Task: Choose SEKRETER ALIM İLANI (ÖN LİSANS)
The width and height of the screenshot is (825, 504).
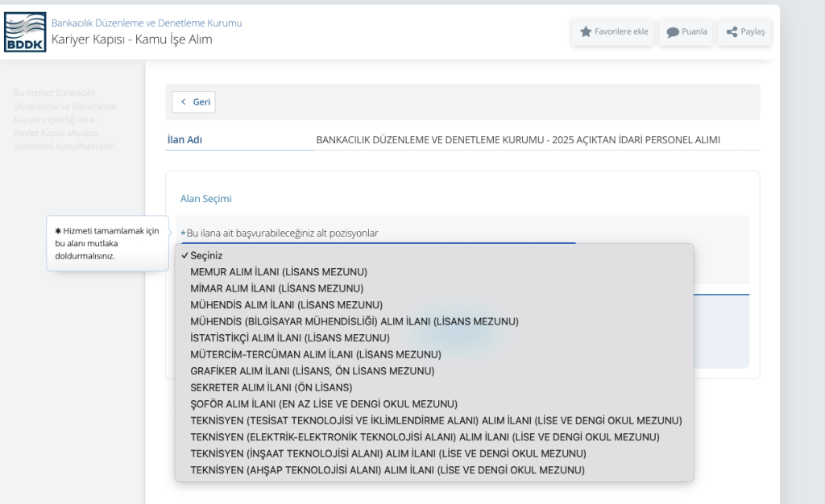Action: pos(271,387)
